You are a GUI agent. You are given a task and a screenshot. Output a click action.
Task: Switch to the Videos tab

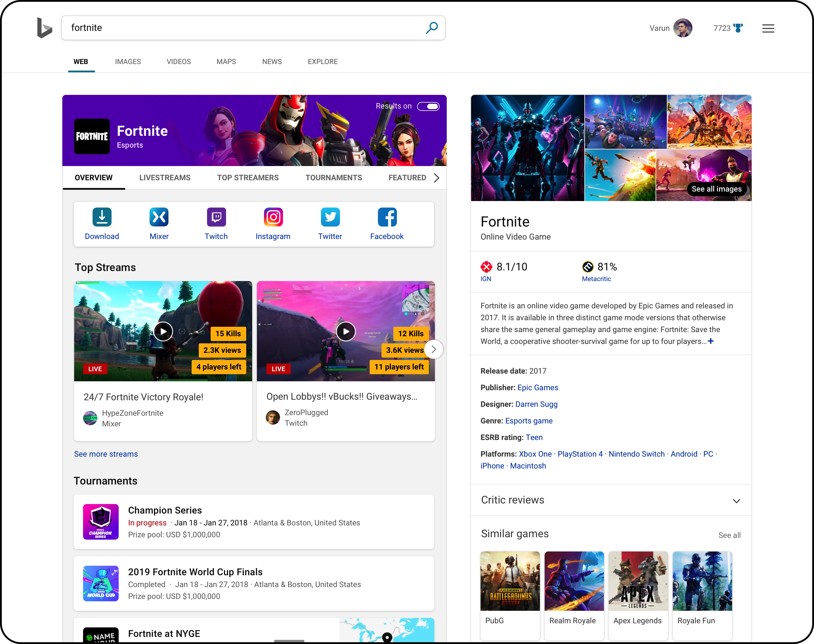[x=179, y=61]
